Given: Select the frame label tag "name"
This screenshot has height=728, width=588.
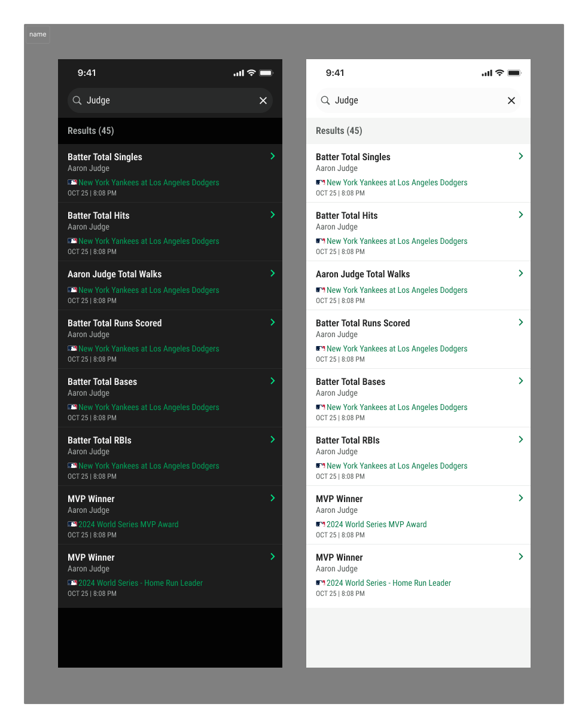Looking at the screenshot, I should (x=38, y=35).
